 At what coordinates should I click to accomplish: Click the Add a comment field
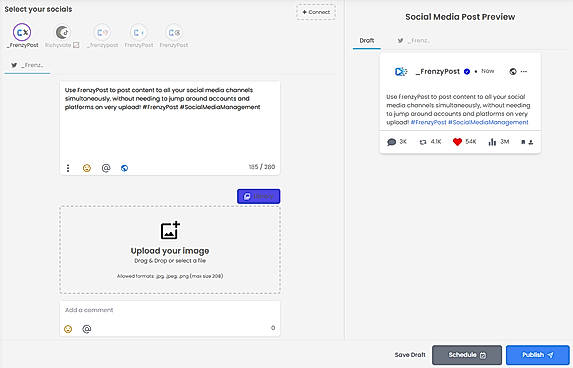point(170,310)
